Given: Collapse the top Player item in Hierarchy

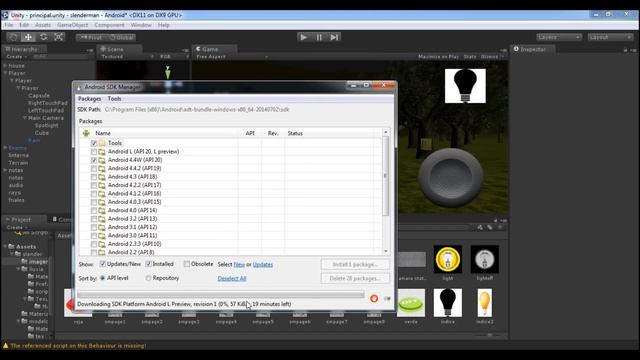Looking at the screenshot, I should [5, 73].
